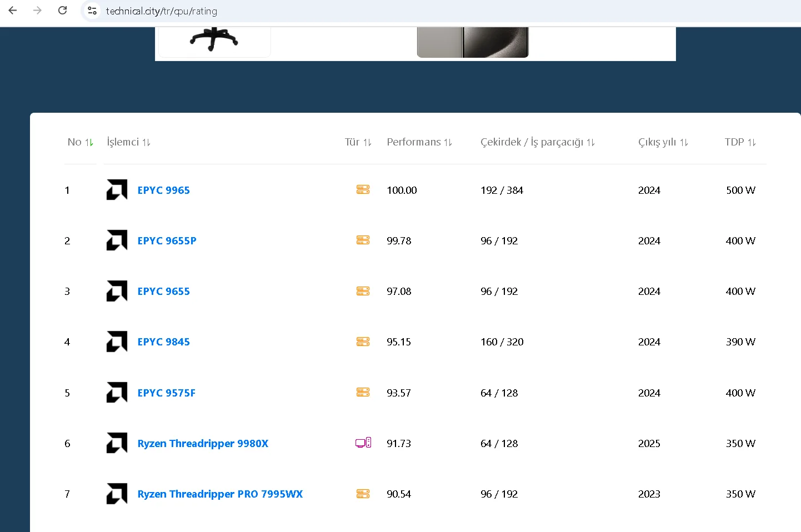Sort table by Tür column
Viewport: 801px width, 532px height.
(358, 142)
